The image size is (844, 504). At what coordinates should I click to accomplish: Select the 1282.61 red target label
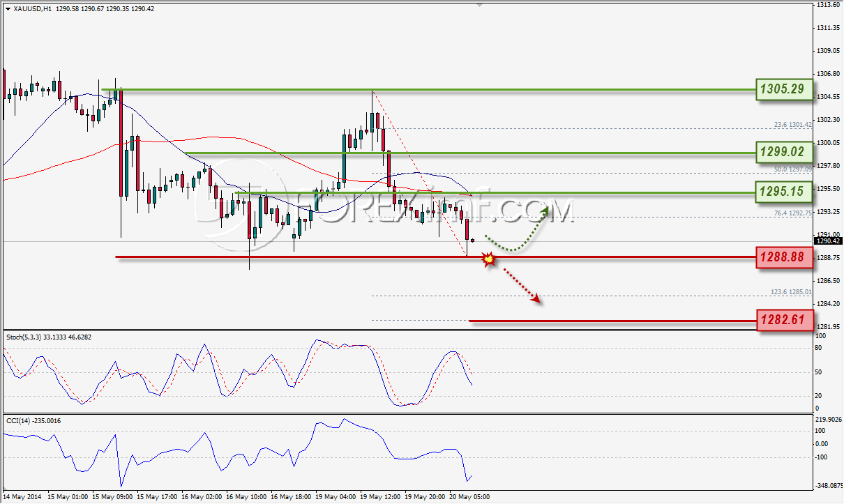pos(783,321)
